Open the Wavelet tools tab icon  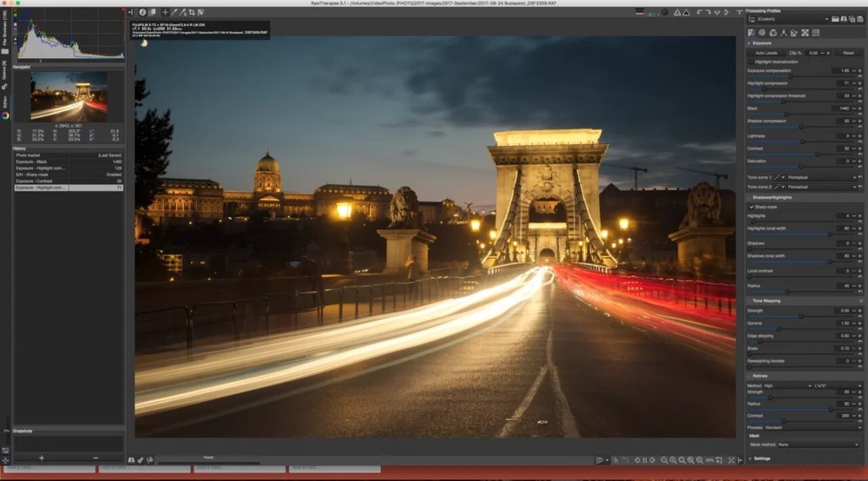click(x=783, y=33)
